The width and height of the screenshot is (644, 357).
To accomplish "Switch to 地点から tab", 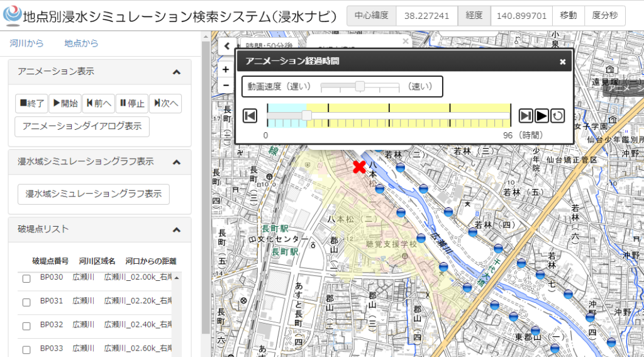I will point(81,43).
